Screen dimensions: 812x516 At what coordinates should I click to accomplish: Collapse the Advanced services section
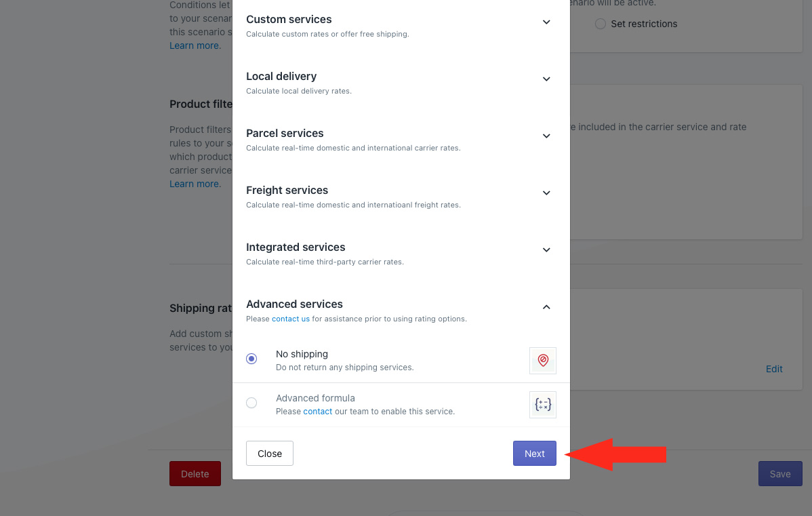point(546,306)
